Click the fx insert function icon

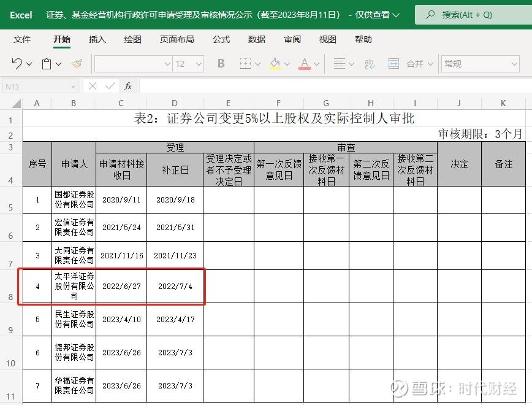click(126, 86)
